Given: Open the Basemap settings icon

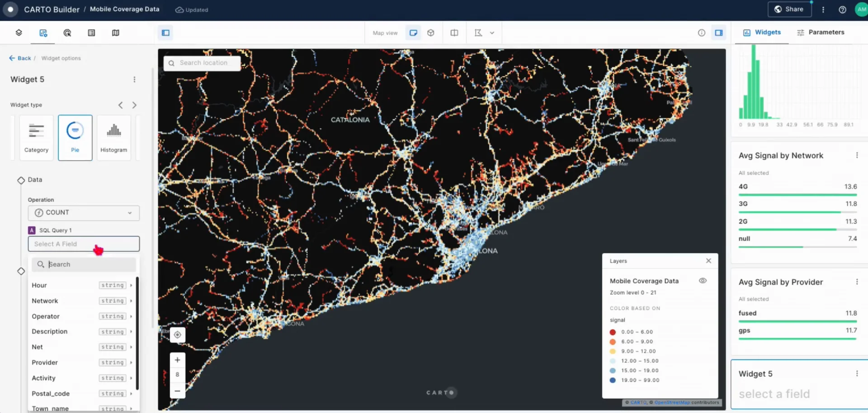Looking at the screenshot, I should [116, 33].
